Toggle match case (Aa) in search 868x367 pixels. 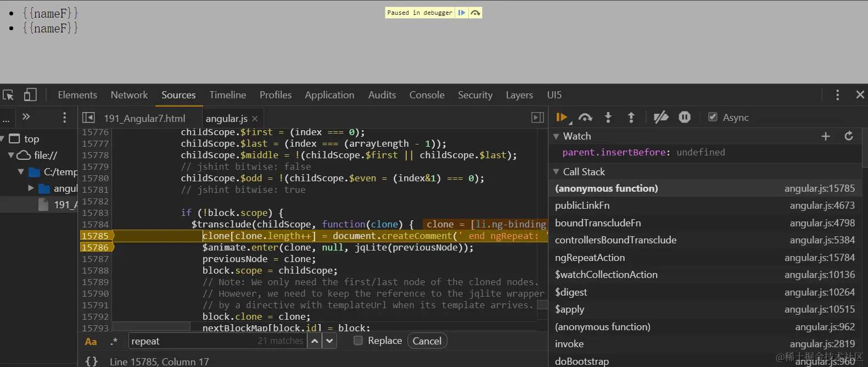click(91, 342)
